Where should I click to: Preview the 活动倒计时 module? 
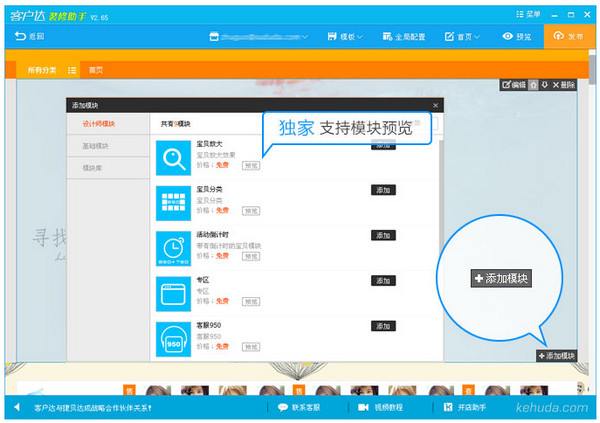pyautogui.click(x=251, y=256)
